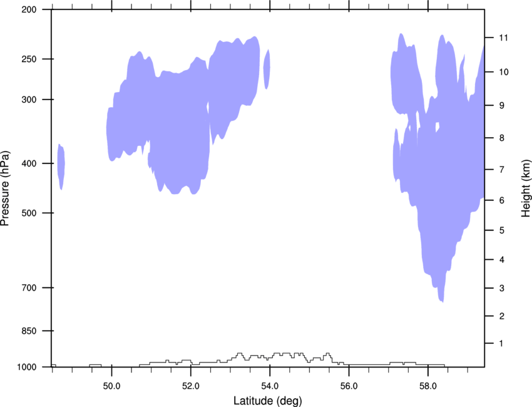This screenshot has width=532, height=407.
Task: Click the Height (km) axis title
Action: pyautogui.click(x=526, y=188)
